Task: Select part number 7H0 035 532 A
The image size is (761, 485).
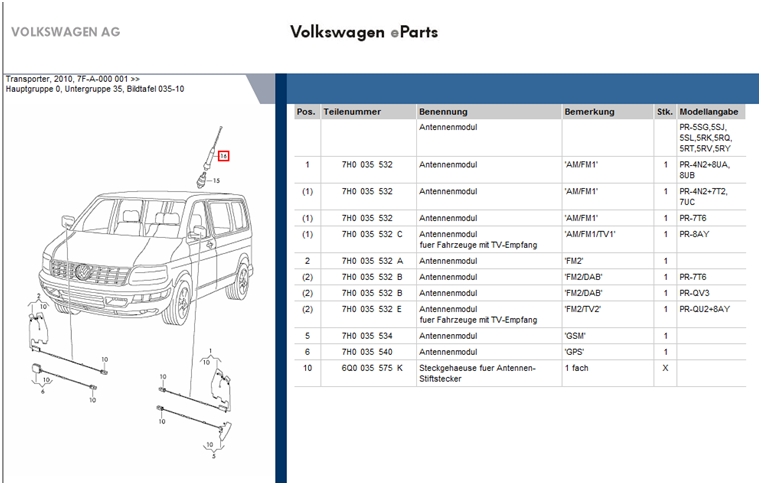Action: (x=372, y=261)
